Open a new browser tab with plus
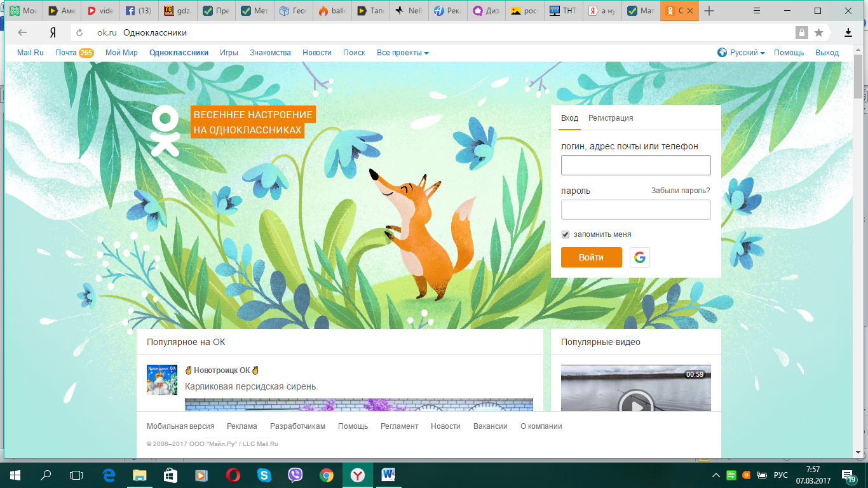The width and height of the screenshot is (868, 488). tap(709, 11)
